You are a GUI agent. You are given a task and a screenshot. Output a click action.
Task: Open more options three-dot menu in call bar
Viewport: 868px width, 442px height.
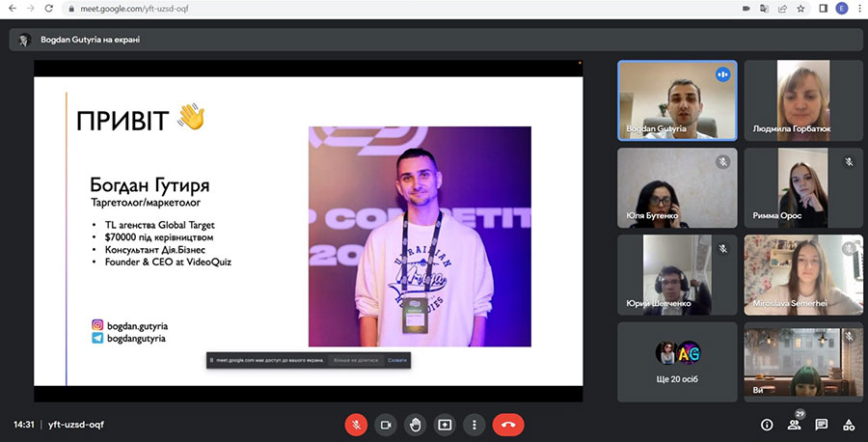point(474,425)
